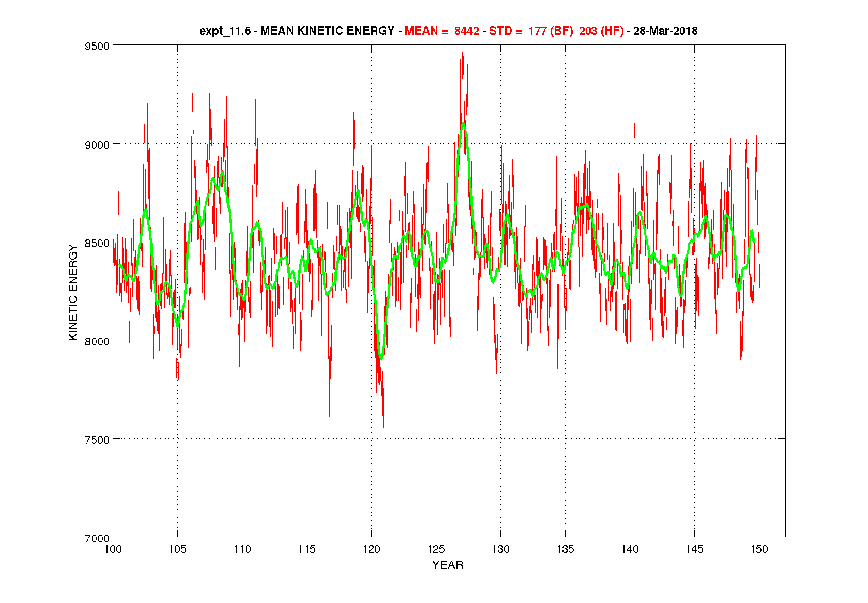Click the 8000 y-axis tick label
The height and width of the screenshot is (603, 868).
97,341
